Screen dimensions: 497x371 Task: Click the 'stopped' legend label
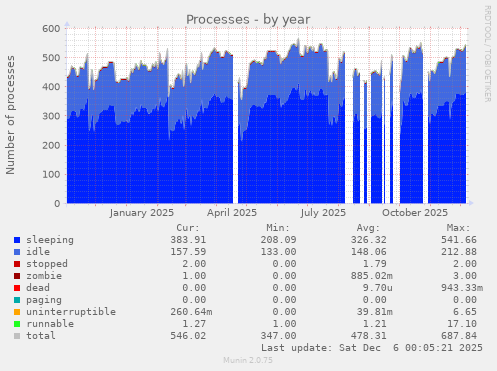click(47, 264)
